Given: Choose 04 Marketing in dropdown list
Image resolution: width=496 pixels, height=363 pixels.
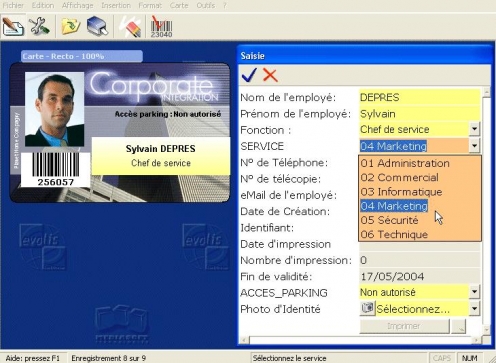Looking at the screenshot, I should 420,206.
